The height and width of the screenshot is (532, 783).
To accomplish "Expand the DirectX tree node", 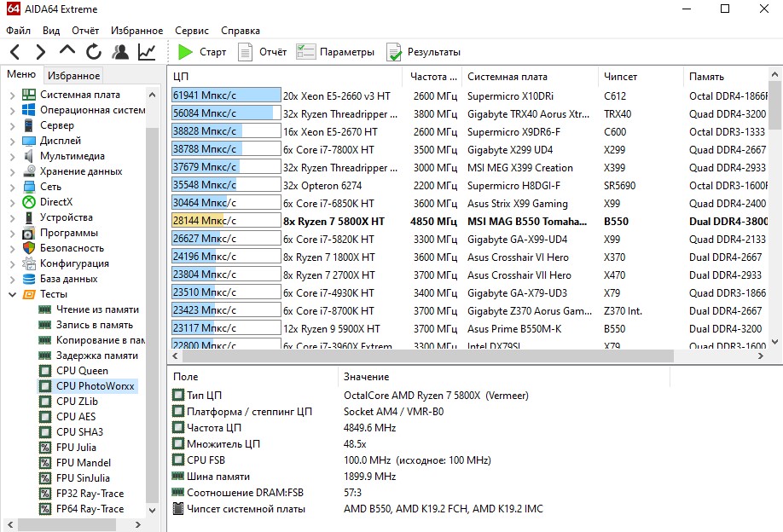I will 12,203.
